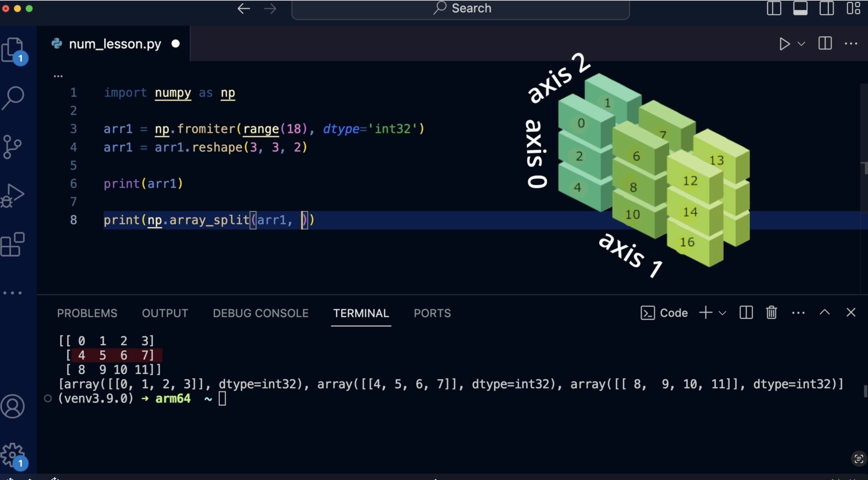Toggle the panel visibility layout control
Viewport: 868px width, 480px height.
tap(800, 9)
